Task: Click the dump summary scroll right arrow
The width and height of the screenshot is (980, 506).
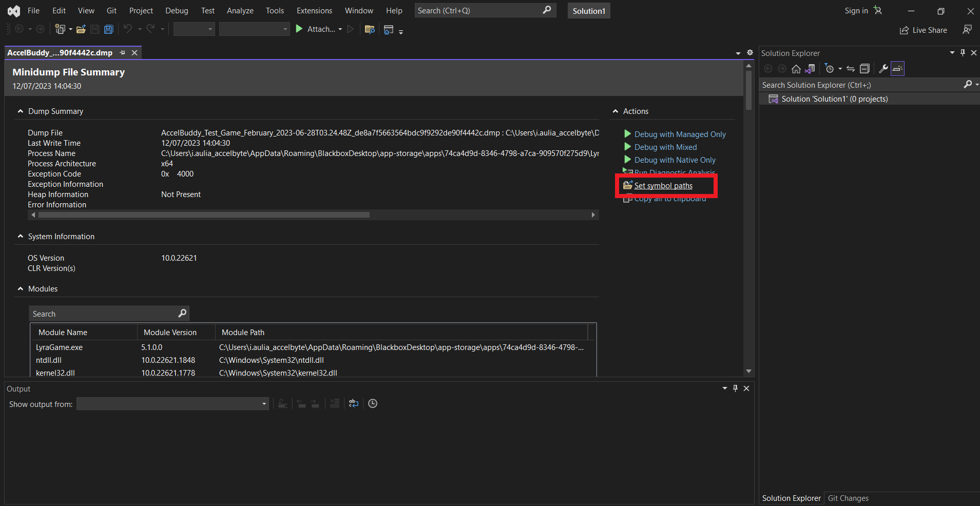Action: click(x=593, y=215)
